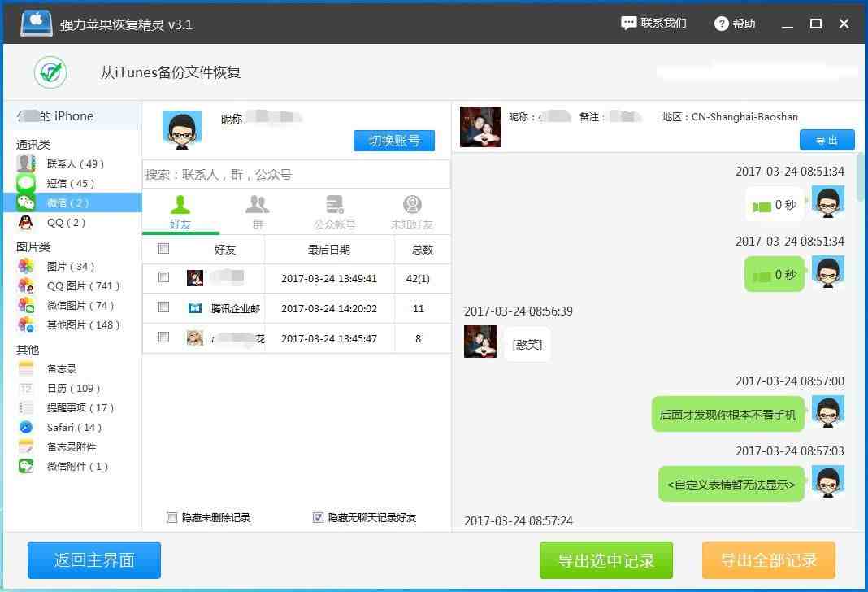Switch to the 公众帐号 tab
The image size is (868, 592).
(x=334, y=212)
